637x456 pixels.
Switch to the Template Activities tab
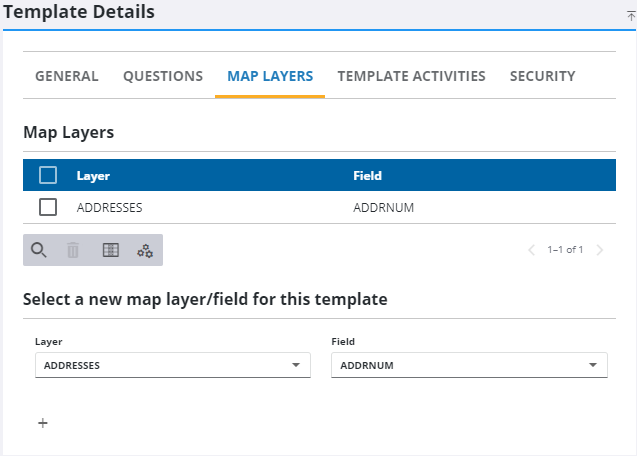coord(411,76)
